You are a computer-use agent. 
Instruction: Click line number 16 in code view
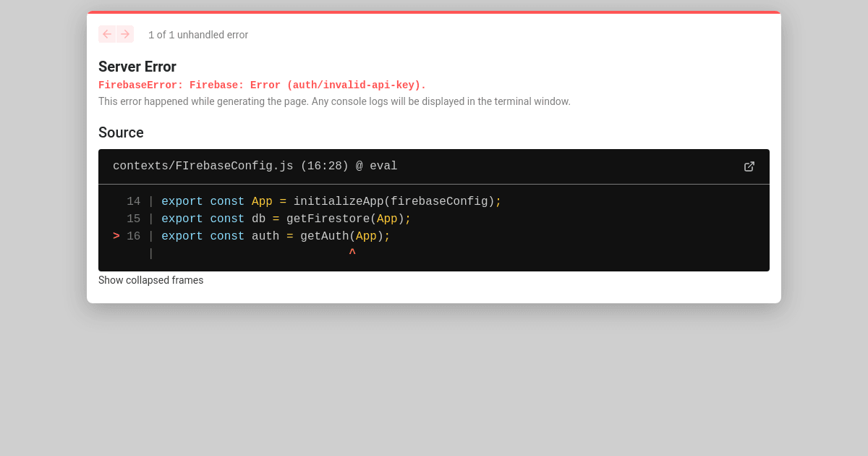pos(134,235)
